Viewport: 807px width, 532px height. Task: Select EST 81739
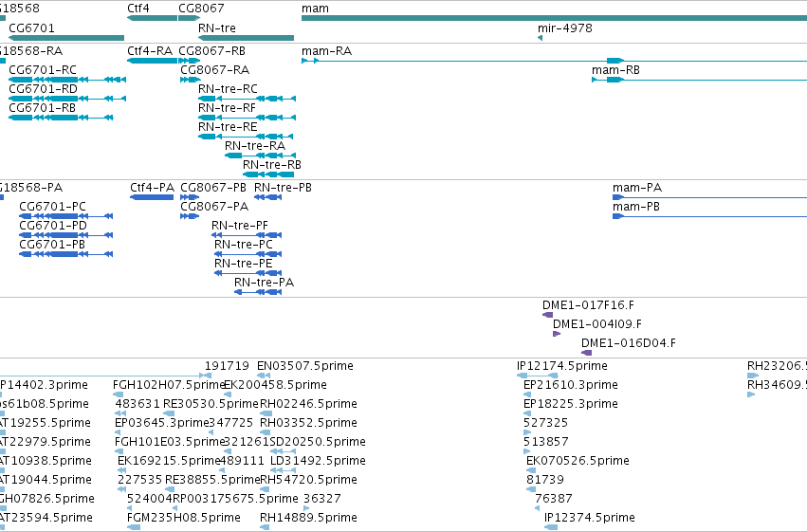(545, 480)
